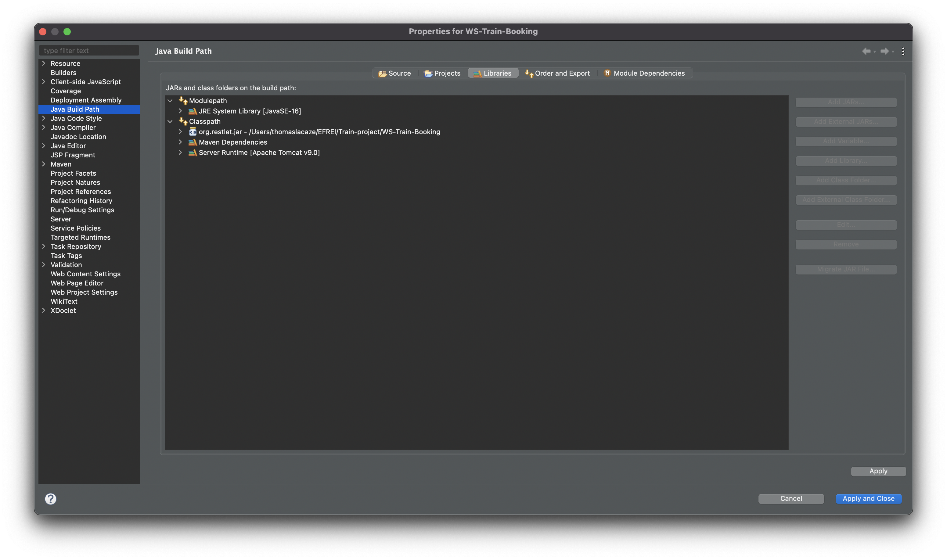Click Apply and Close button
This screenshot has height=560, width=947.
pos(868,499)
